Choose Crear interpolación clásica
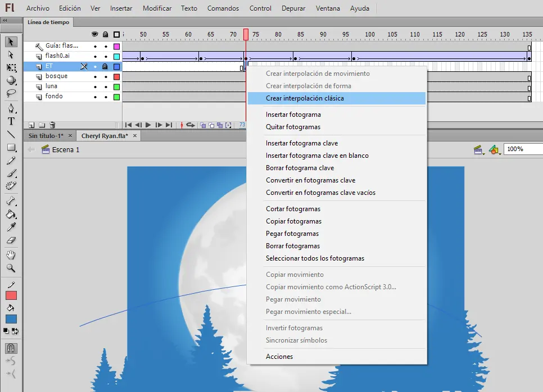This screenshot has height=392, width=543. point(337,98)
